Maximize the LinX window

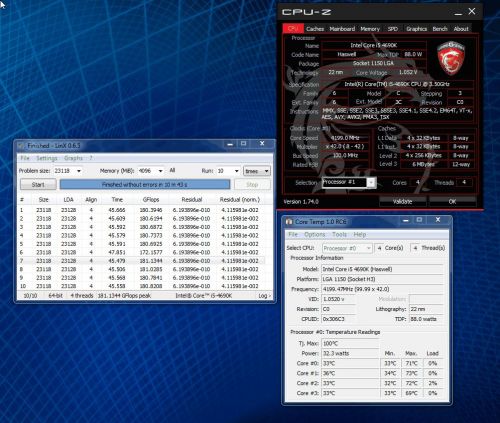coord(244,144)
